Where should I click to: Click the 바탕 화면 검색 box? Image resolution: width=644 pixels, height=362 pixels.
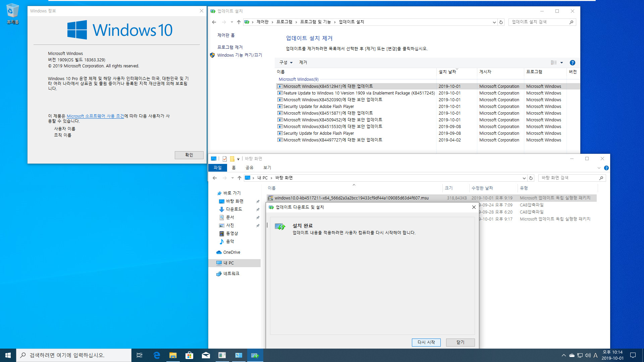572,178
